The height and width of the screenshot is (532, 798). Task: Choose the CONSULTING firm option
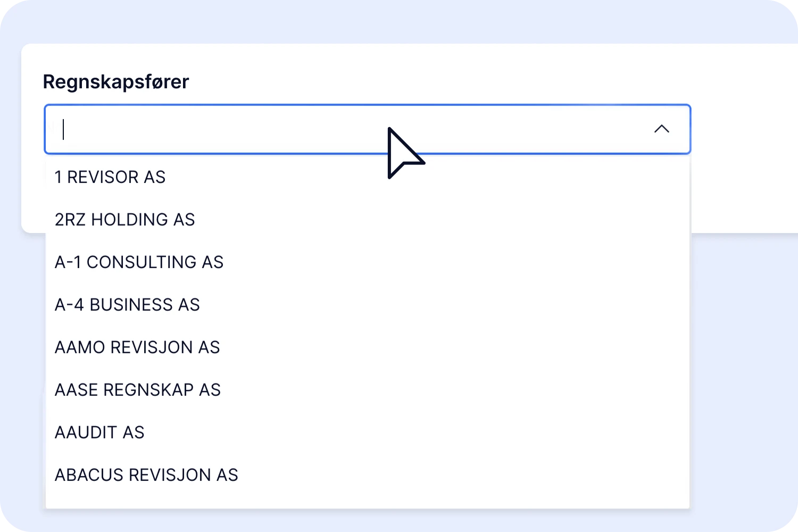tap(139, 262)
